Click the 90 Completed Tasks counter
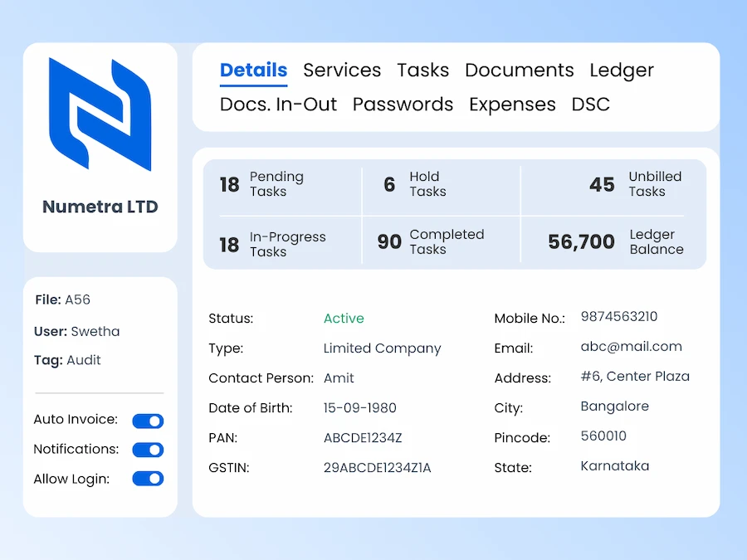The width and height of the screenshot is (747, 560). pos(430,241)
